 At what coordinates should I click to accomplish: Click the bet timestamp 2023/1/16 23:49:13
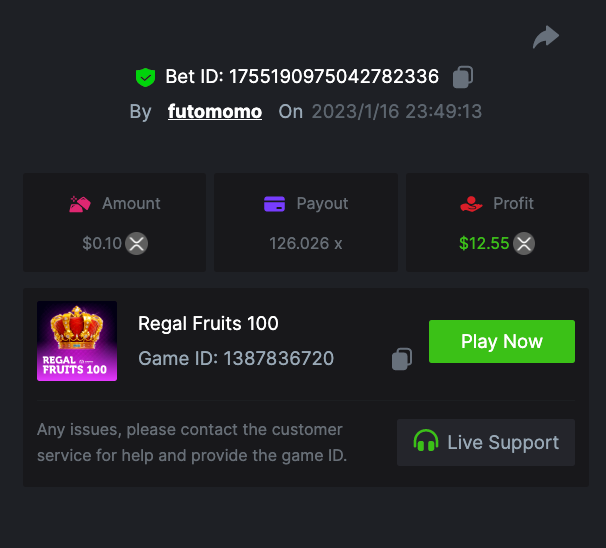tap(396, 111)
